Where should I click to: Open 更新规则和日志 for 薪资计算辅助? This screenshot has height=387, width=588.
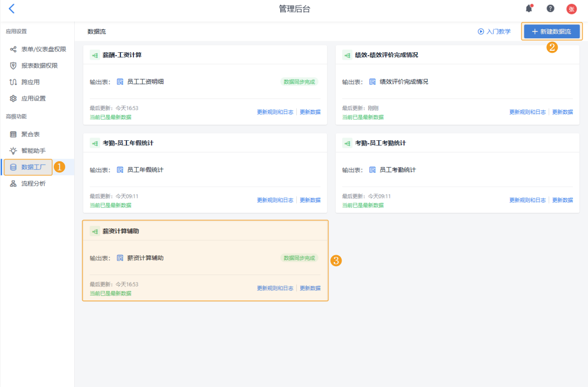click(275, 288)
